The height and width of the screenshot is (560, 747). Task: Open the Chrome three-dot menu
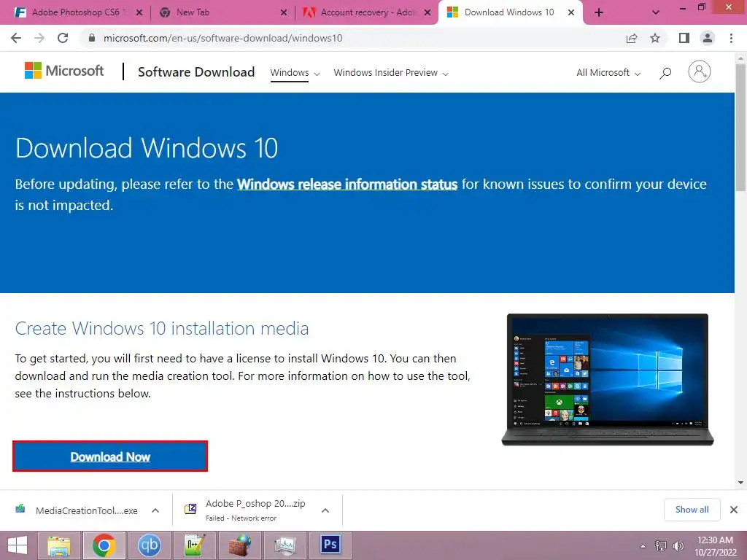click(x=731, y=38)
